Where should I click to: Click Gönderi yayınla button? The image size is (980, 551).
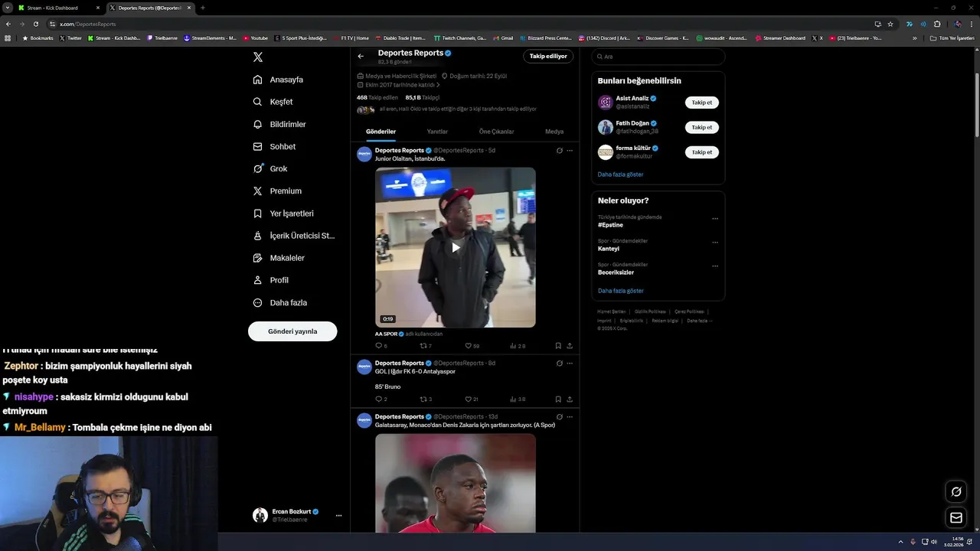coord(292,331)
